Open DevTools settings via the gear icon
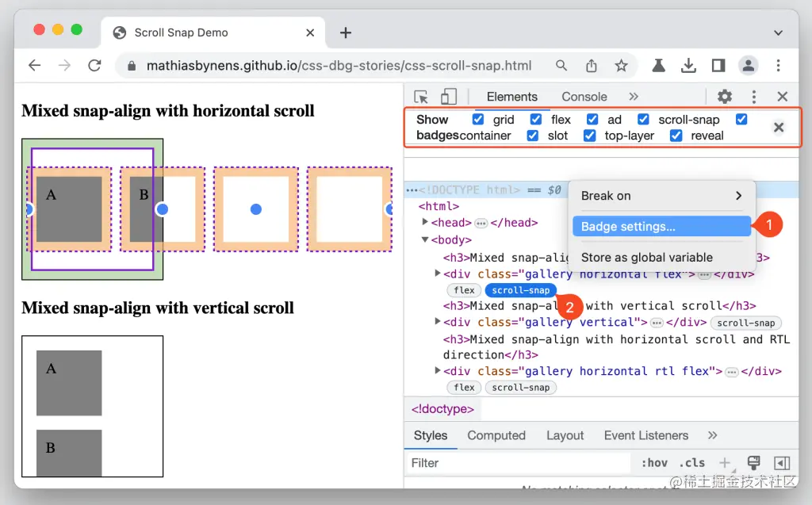Image resolution: width=812 pixels, height=505 pixels. 723,96
